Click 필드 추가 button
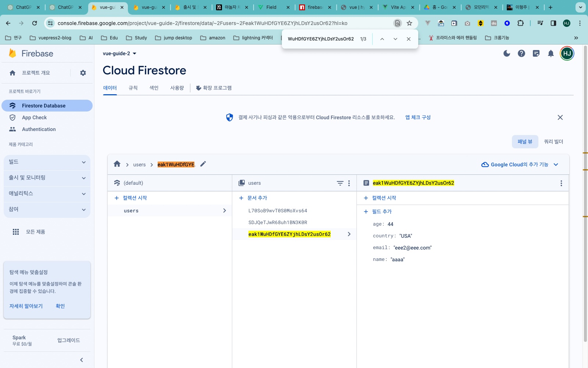Viewport: 588px width, 368px height. (x=378, y=212)
